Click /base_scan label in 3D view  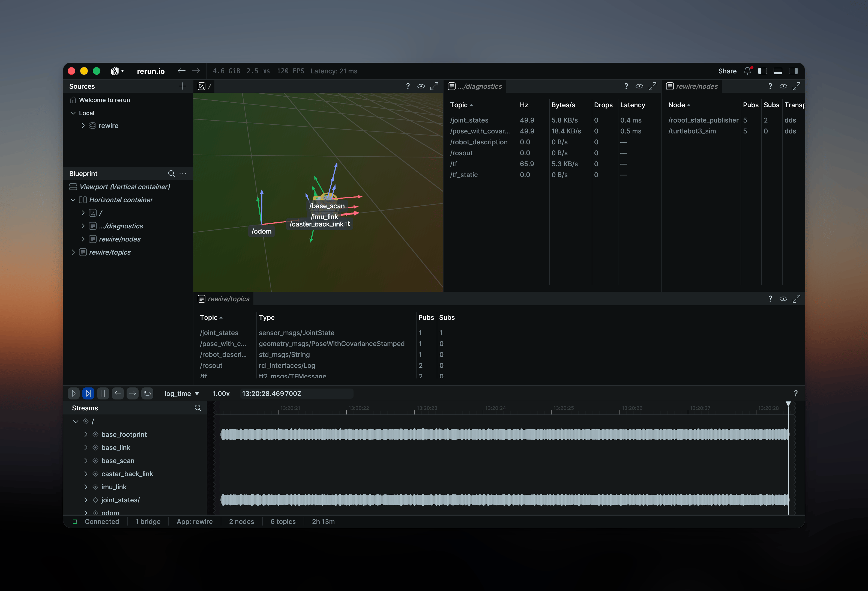pos(327,206)
